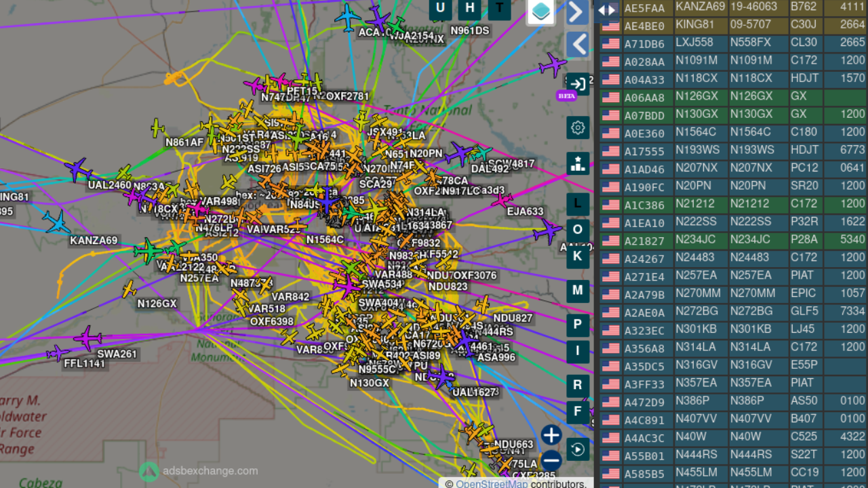Click the adsbexchange.com logo
Viewport: 868px width, 488px height.
click(x=199, y=471)
